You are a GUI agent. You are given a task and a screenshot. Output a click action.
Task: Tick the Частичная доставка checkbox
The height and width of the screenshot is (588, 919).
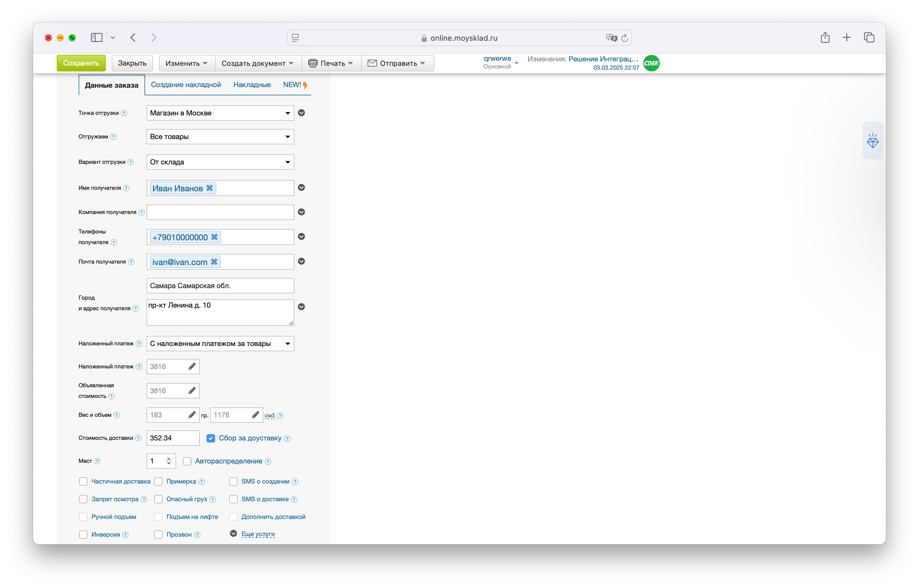83,481
